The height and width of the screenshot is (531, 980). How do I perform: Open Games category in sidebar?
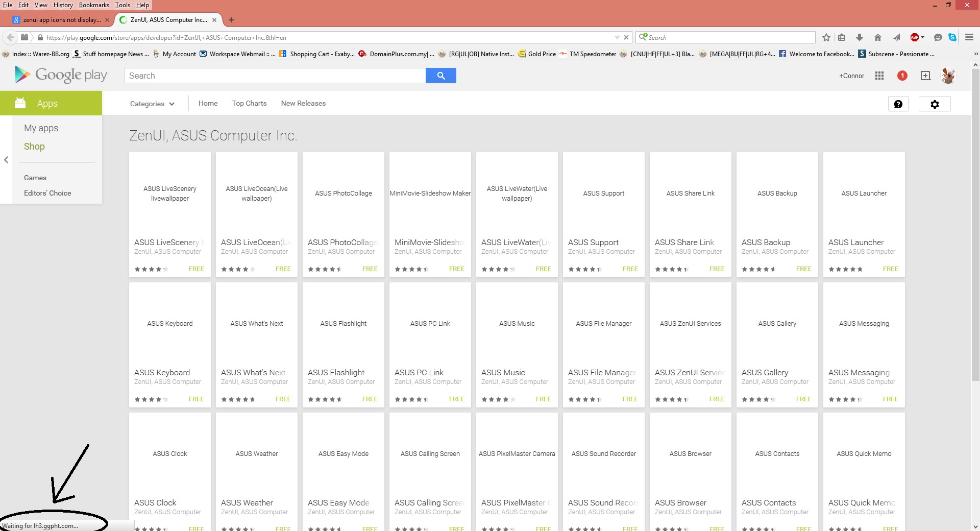(x=35, y=178)
